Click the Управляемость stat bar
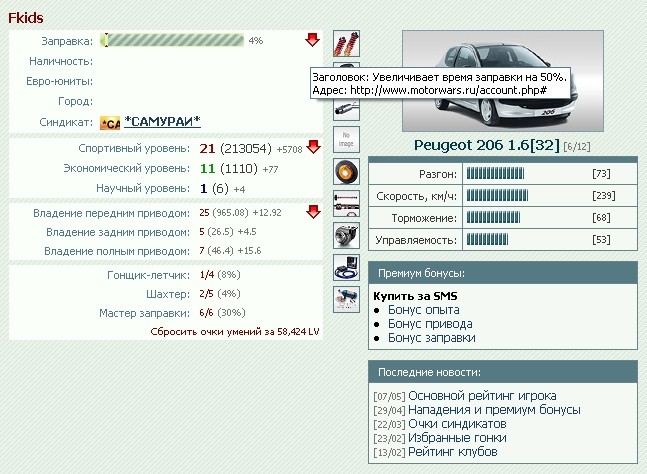Screen dimensions: 647x474 coord(487,239)
